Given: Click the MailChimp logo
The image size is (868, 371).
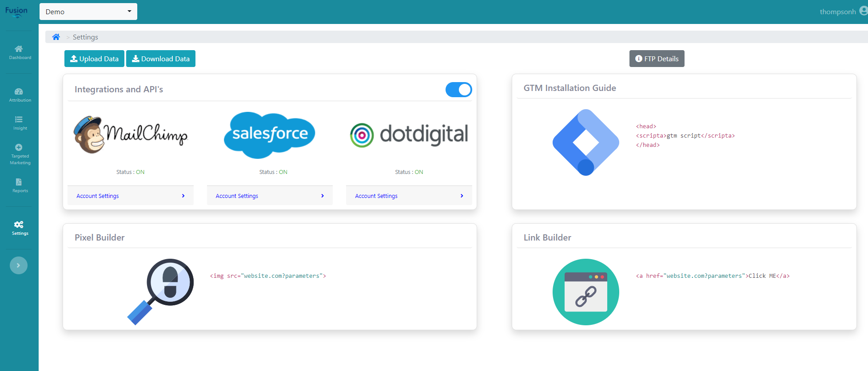Looking at the screenshot, I should [131, 135].
